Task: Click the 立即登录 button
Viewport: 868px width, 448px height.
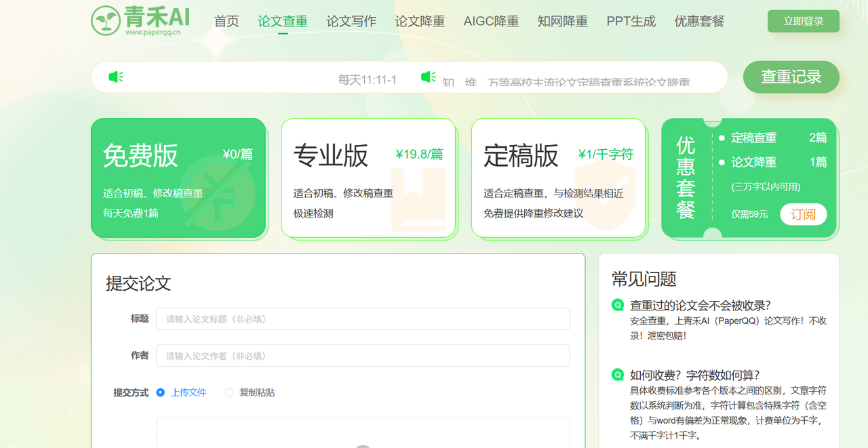Action: click(804, 21)
